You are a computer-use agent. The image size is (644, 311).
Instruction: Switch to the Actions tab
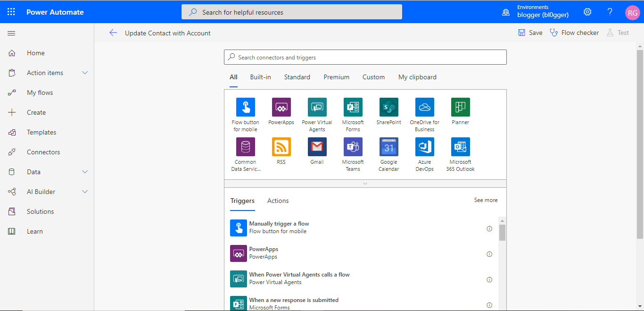pyautogui.click(x=278, y=201)
